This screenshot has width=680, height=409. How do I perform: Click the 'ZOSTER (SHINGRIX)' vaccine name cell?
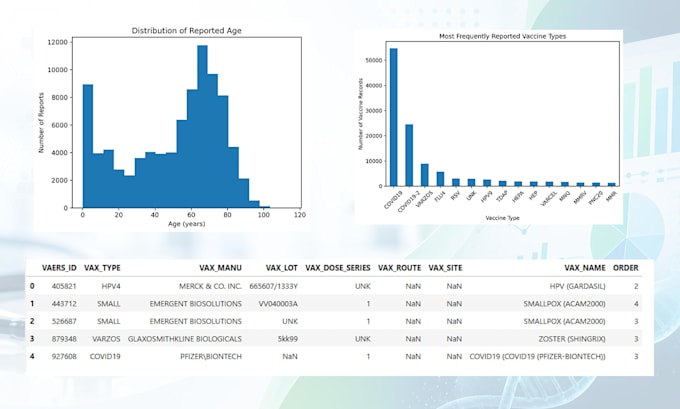[572, 339]
